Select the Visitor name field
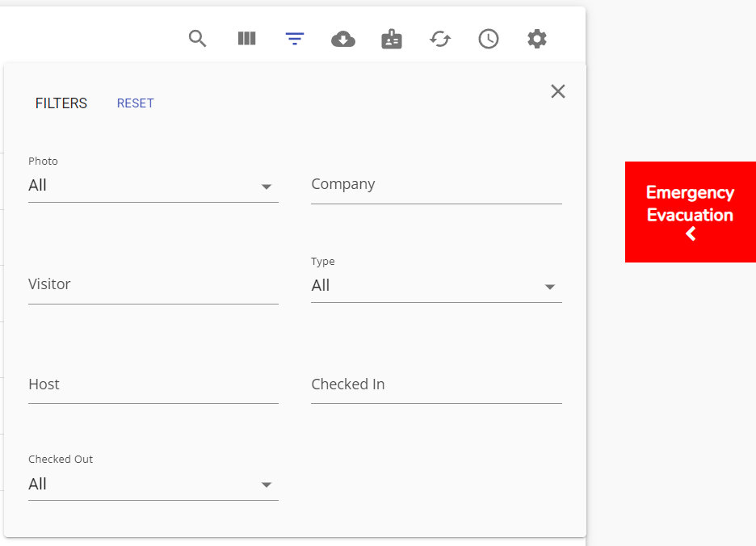Viewport: 756px width, 546px height. click(x=153, y=284)
